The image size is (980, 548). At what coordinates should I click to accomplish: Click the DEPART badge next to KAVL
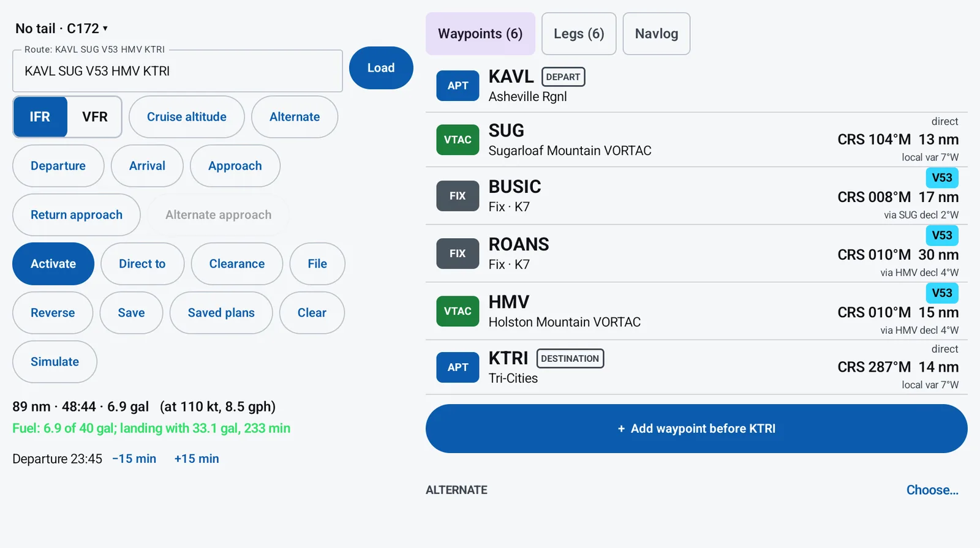tap(563, 77)
